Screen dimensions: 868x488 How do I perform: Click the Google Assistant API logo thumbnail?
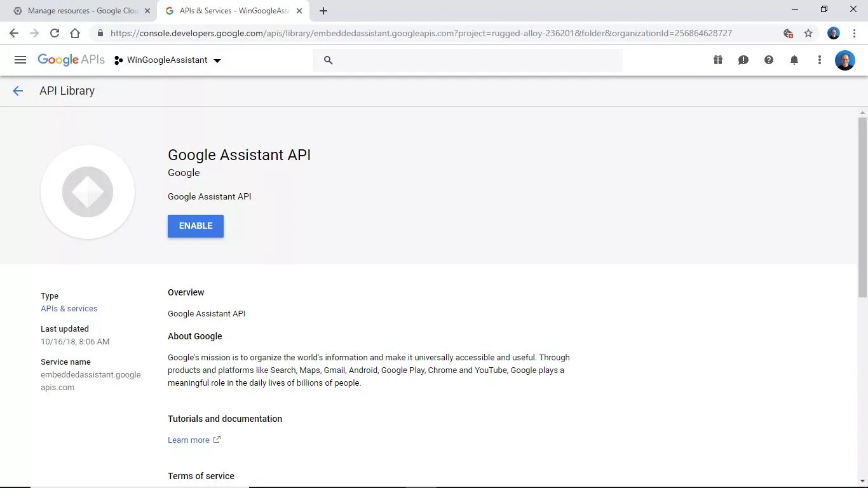88,192
